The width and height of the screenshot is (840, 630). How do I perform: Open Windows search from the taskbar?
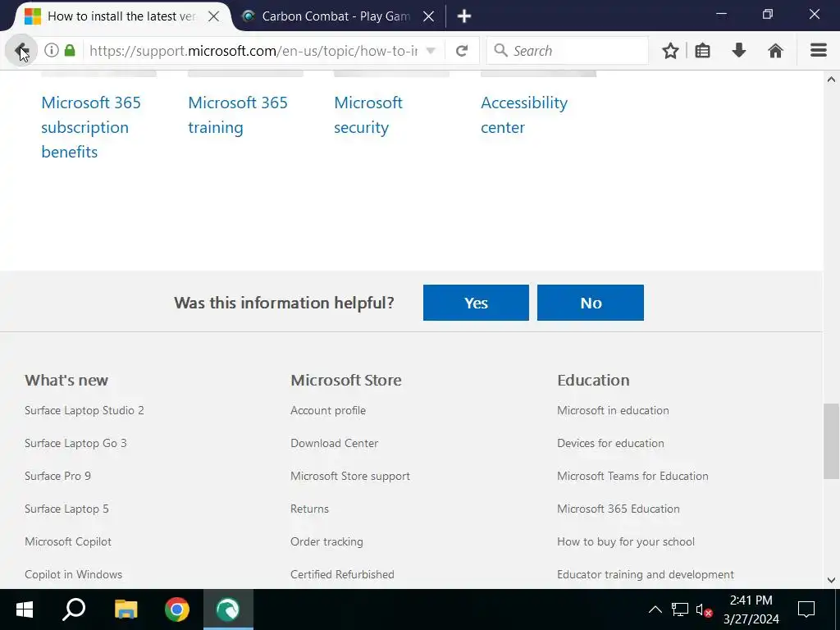74,609
